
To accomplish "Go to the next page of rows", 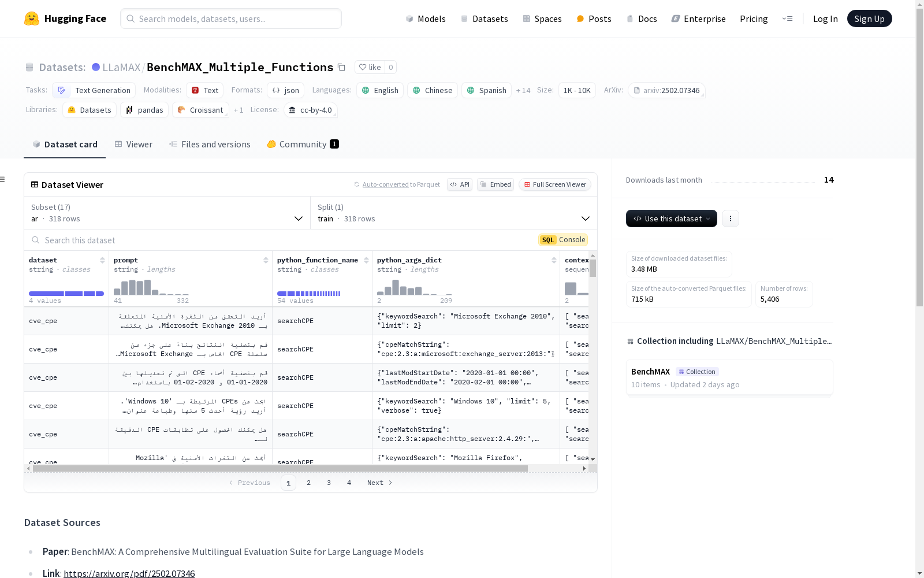I will click(380, 483).
